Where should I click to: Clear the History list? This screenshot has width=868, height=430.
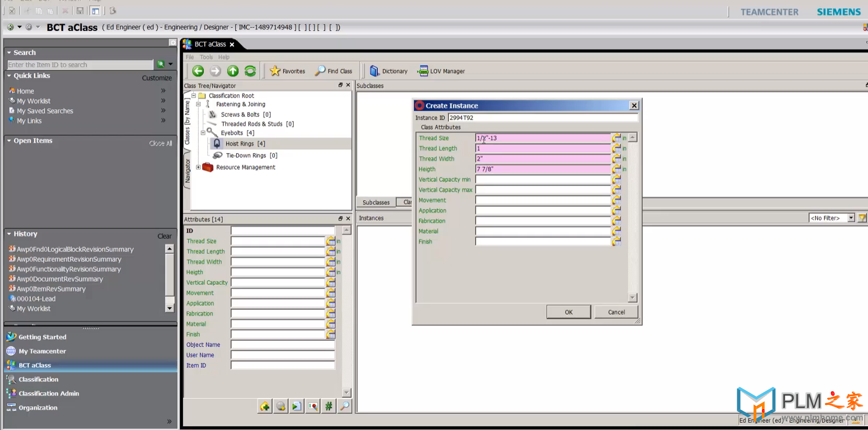(x=165, y=236)
